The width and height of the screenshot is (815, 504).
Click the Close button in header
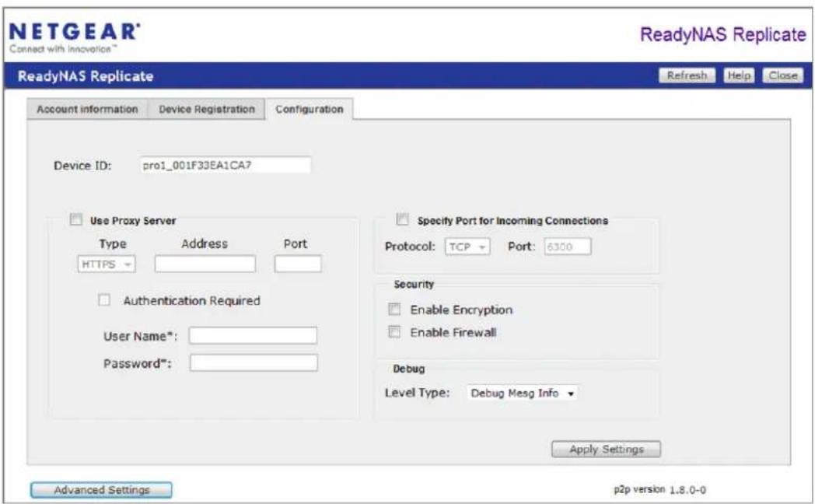[783, 75]
